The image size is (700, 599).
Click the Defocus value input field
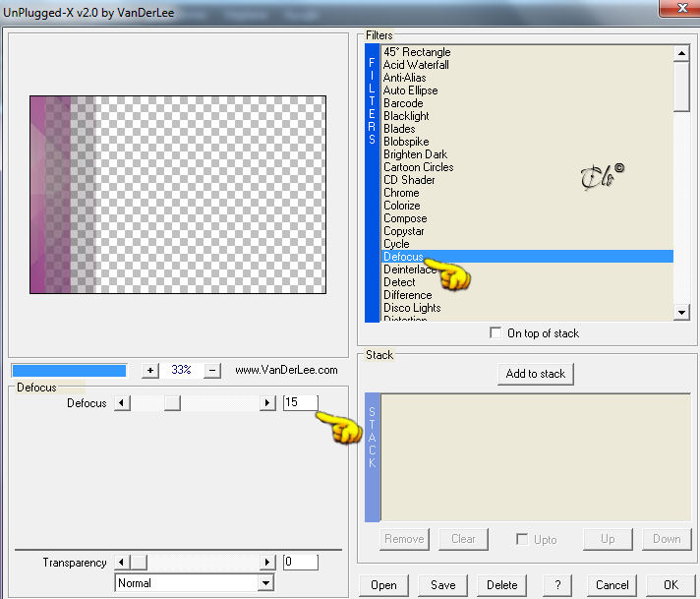coord(301,402)
